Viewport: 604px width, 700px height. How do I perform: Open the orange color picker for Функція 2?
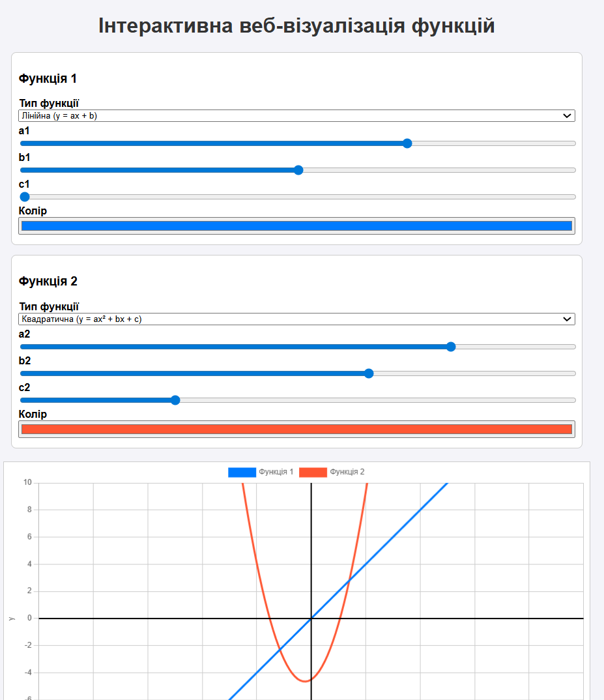pos(296,430)
